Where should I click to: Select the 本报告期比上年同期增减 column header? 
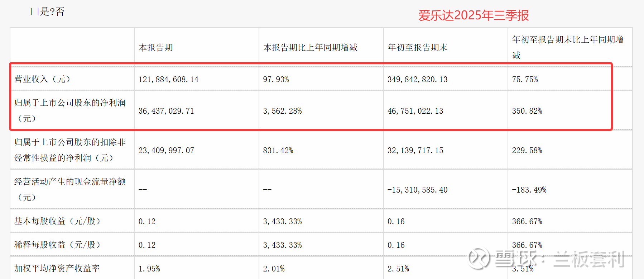coord(310,48)
